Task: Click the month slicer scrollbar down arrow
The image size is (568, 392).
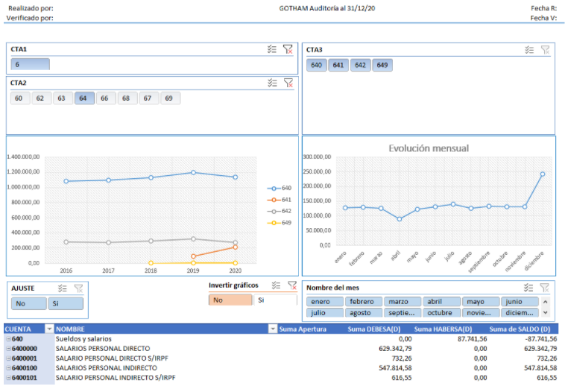Action: tap(546, 312)
